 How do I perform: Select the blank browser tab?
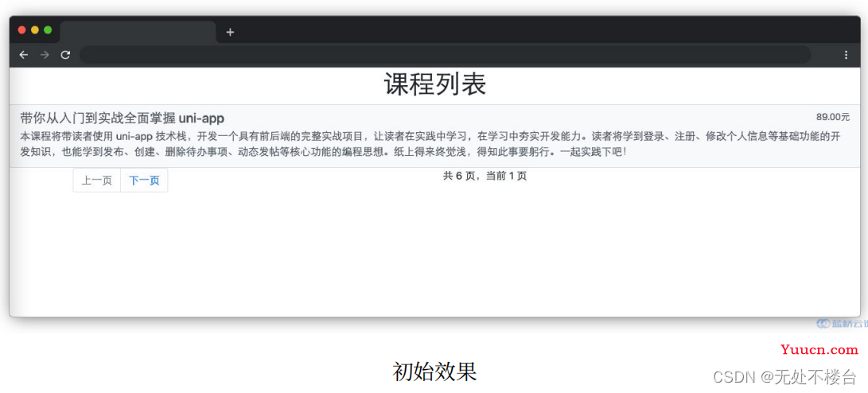click(x=138, y=32)
